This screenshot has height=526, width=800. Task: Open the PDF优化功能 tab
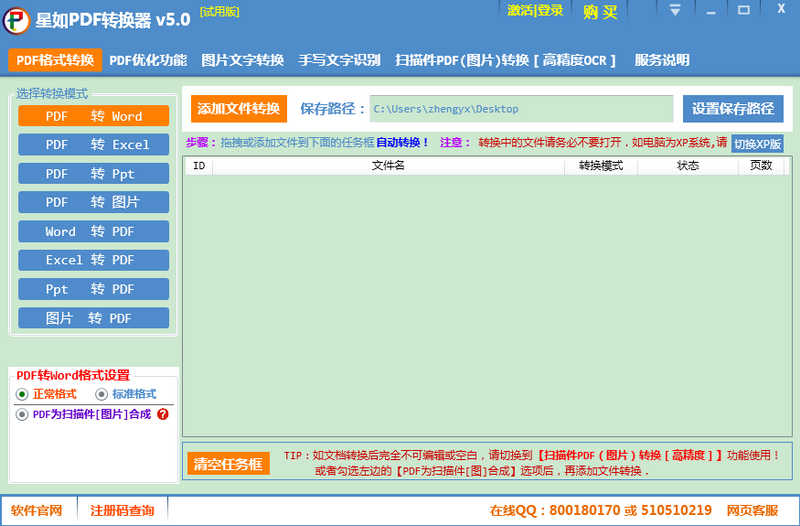pos(148,60)
